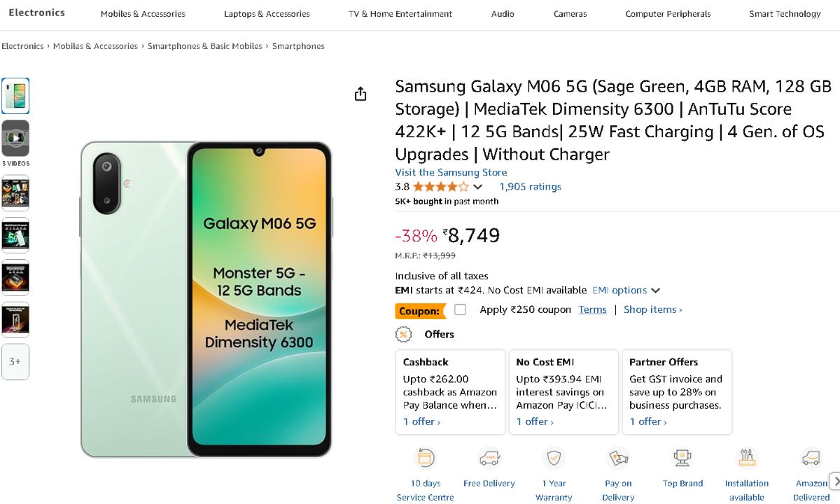Open Computer Peripherals menu item
840x504 pixels.
[x=668, y=13]
